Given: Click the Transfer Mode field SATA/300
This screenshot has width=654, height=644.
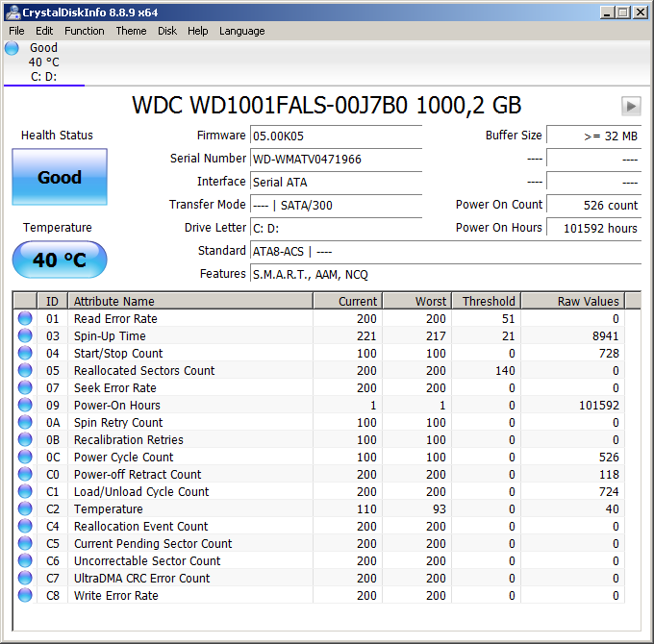Looking at the screenshot, I should click(x=337, y=205).
